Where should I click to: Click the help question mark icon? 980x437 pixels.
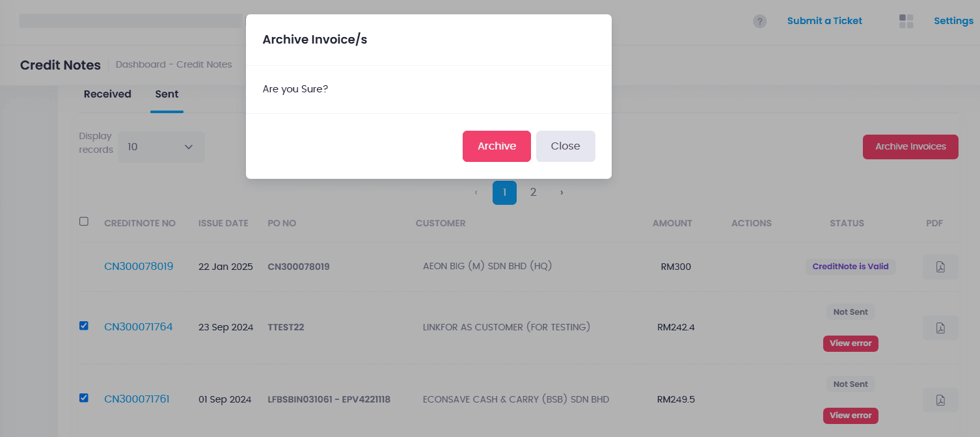759,21
